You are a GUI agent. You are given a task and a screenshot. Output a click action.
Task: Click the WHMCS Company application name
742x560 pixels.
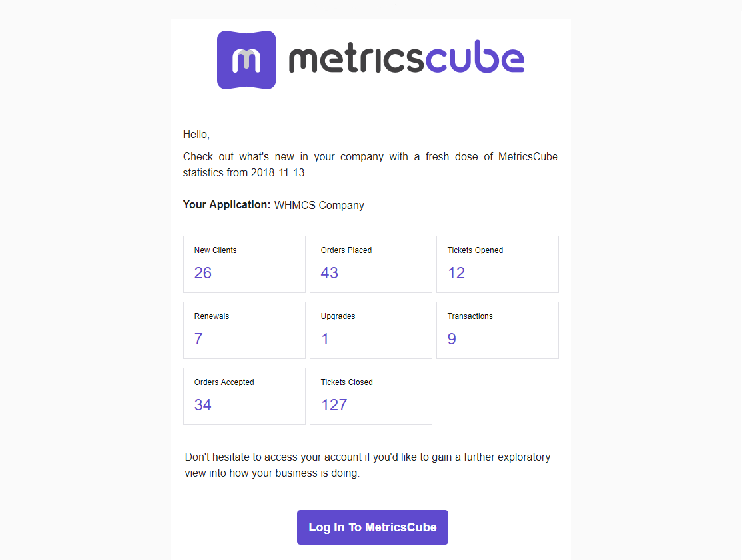[320, 205]
